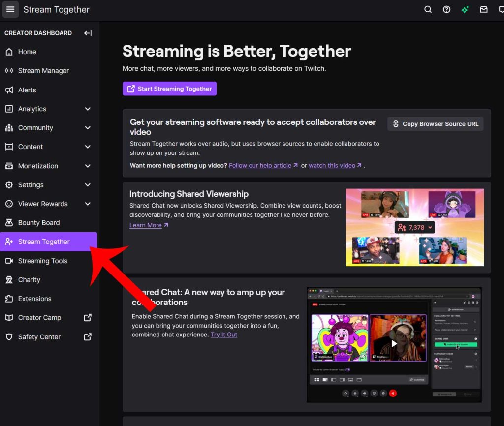Click Start Streaming Together
The image size is (504, 426).
(x=169, y=89)
